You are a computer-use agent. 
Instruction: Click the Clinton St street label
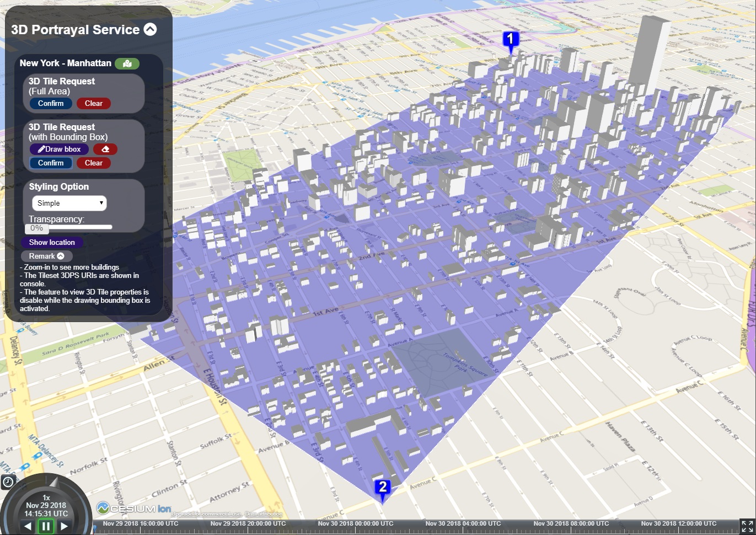pos(169,489)
